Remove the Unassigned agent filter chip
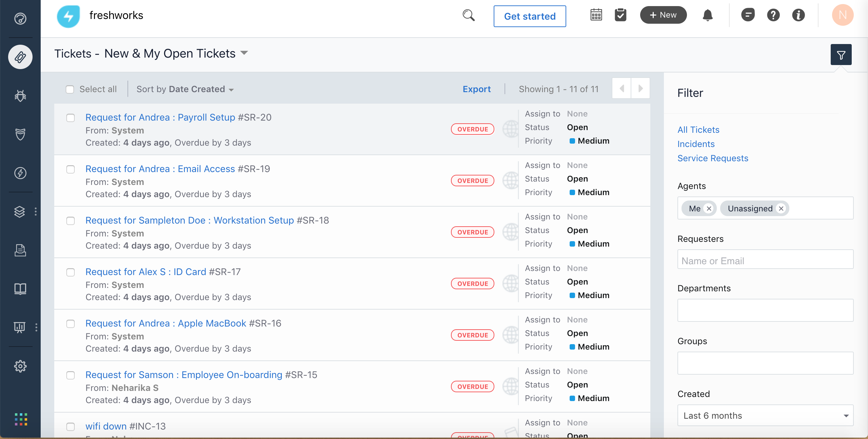The image size is (868, 439). 781,208
